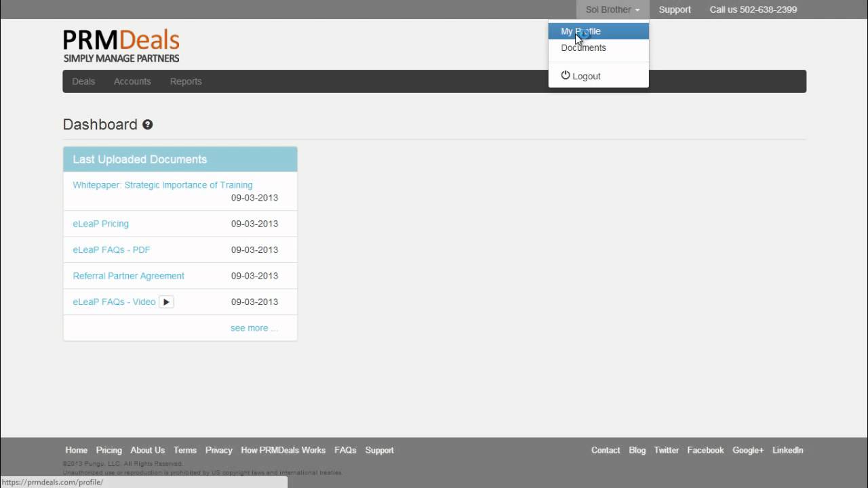Open the eLeaP Pricing document

tap(100, 224)
